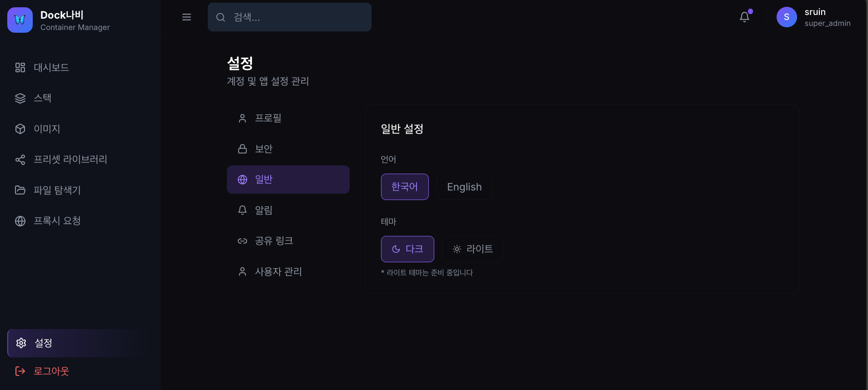Click 로그아웃 to log out
This screenshot has width=868, height=390.
click(x=51, y=370)
